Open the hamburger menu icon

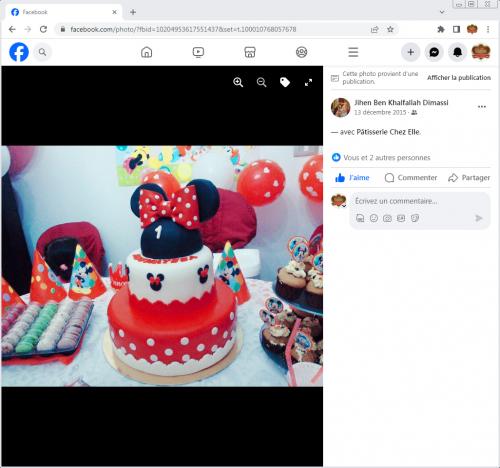coord(353,52)
